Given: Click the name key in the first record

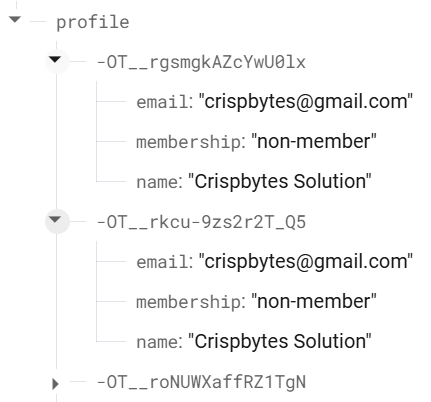Looking at the screenshot, I should coord(157,182).
